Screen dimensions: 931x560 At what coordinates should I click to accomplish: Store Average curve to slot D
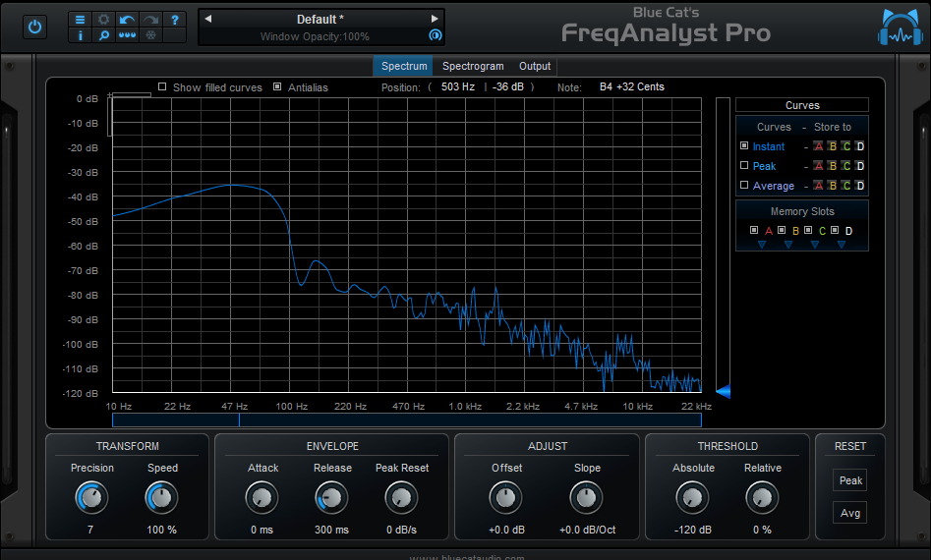[x=860, y=186]
